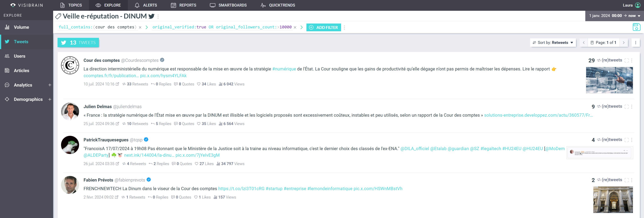Click the Twitter bird icon beside topic title
644x218 pixels.
point(151,16)
